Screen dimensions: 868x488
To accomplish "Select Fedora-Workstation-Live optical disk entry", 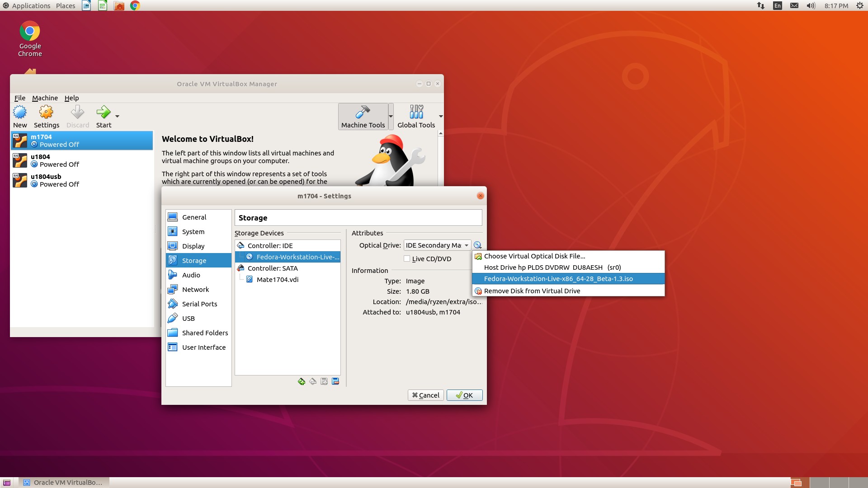I will coord(288,257).
